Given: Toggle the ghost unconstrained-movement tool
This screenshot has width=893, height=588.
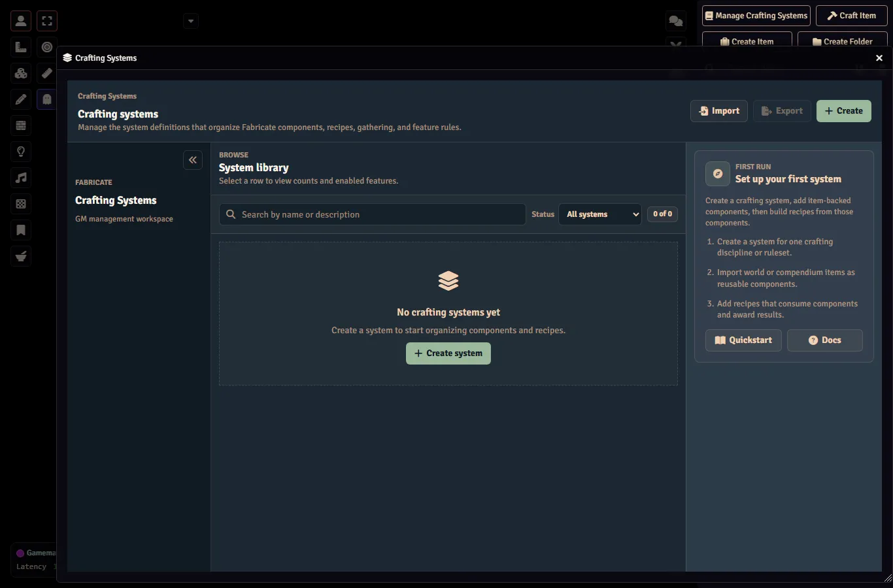Looking at the screenshot, I should (47, 99).
